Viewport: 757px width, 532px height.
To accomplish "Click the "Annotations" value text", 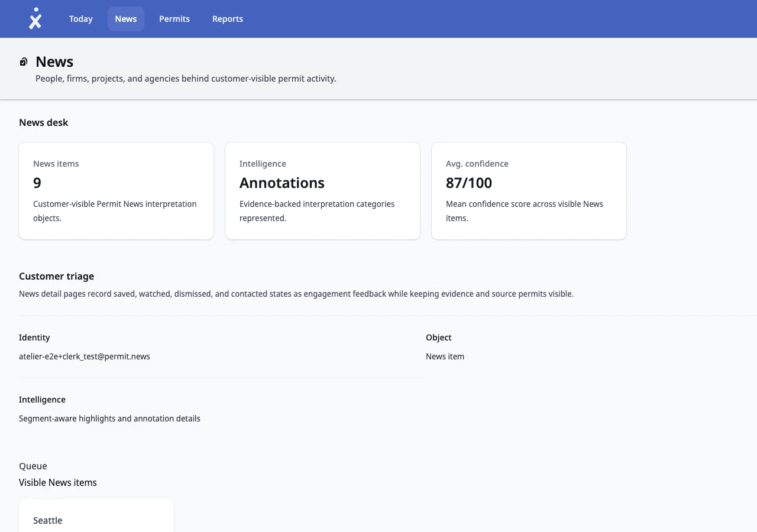I will (282, 183).
